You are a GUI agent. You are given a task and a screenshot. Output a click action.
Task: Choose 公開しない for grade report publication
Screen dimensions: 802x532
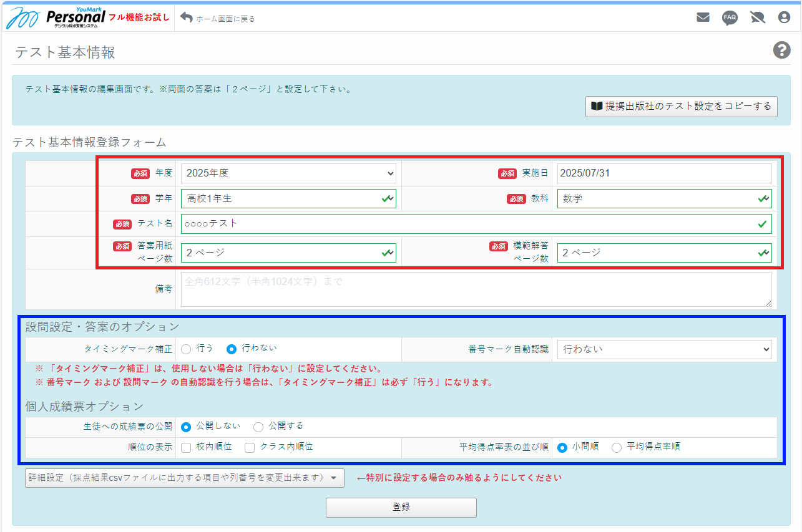point(186,427)
